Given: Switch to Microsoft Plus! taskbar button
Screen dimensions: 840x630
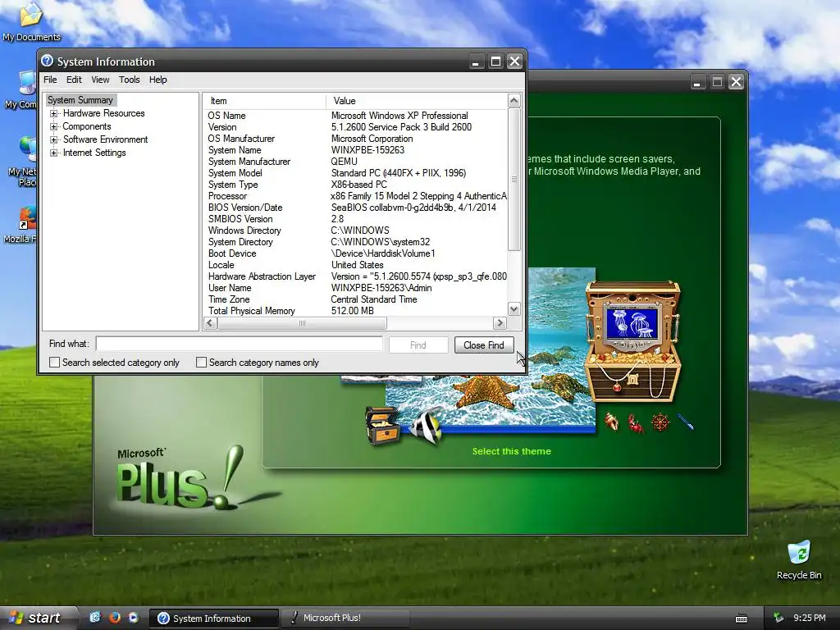Looking at the screenshot, I should click(x=345, y=619).
